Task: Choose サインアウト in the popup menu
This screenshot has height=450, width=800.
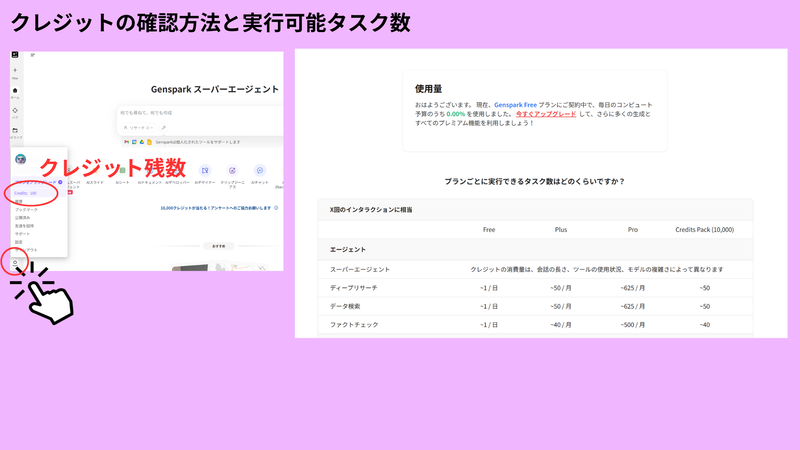Action: tap(26, 250)
